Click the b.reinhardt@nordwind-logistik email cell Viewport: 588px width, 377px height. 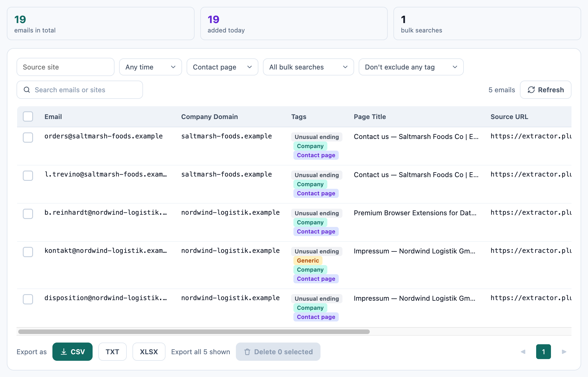106,212
